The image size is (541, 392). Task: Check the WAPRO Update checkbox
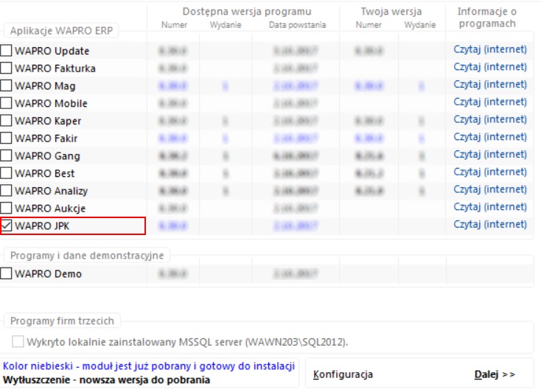(x=6, y=50)
